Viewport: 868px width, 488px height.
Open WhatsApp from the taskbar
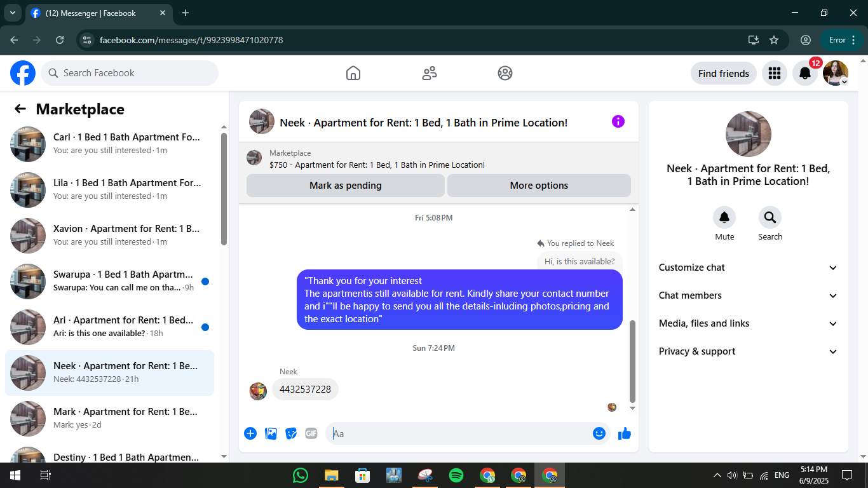[x=301, y=475]
